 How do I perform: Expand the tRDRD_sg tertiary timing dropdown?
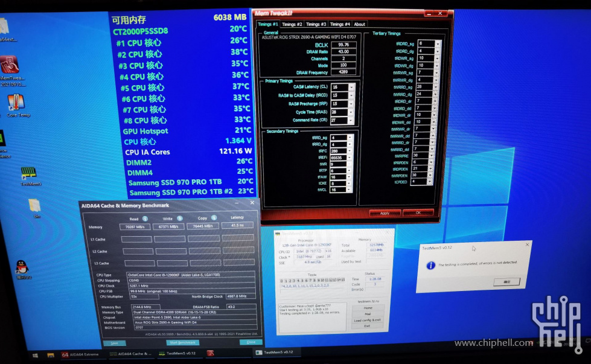coord(437,43)
